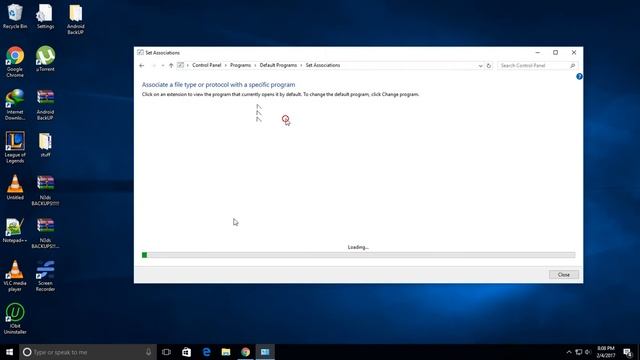The height and width of the screenshot is (360, 640).
Task: Open File Explorer from taskbar
Action: point(226,352)
